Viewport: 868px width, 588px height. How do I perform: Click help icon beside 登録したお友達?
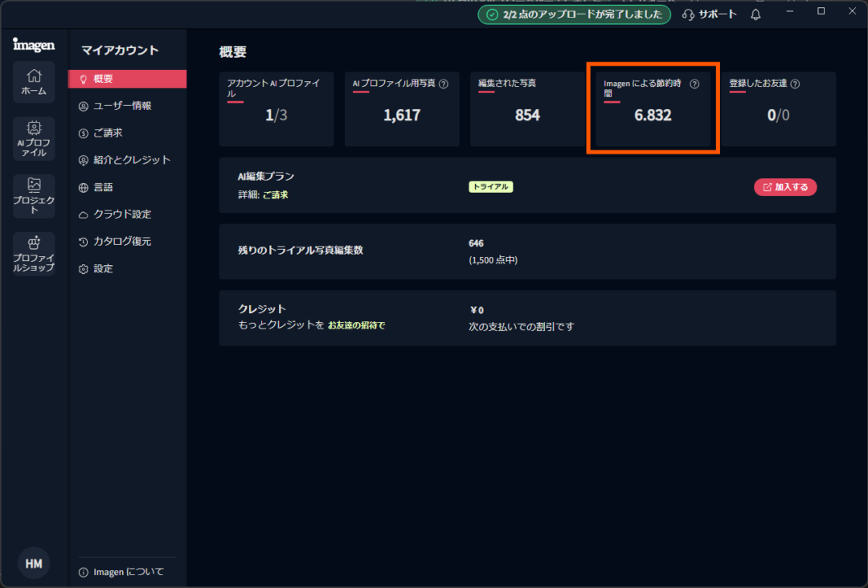click(795, 84)
